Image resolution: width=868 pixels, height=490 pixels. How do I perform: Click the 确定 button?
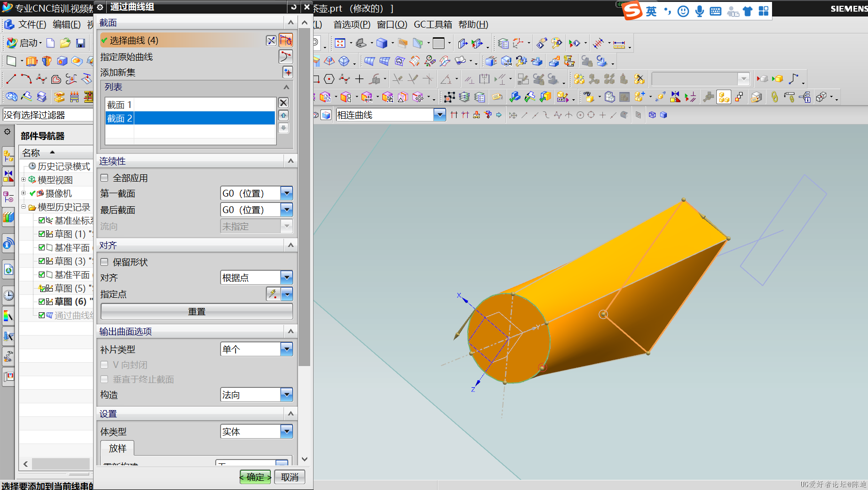[x=255, y=477]
